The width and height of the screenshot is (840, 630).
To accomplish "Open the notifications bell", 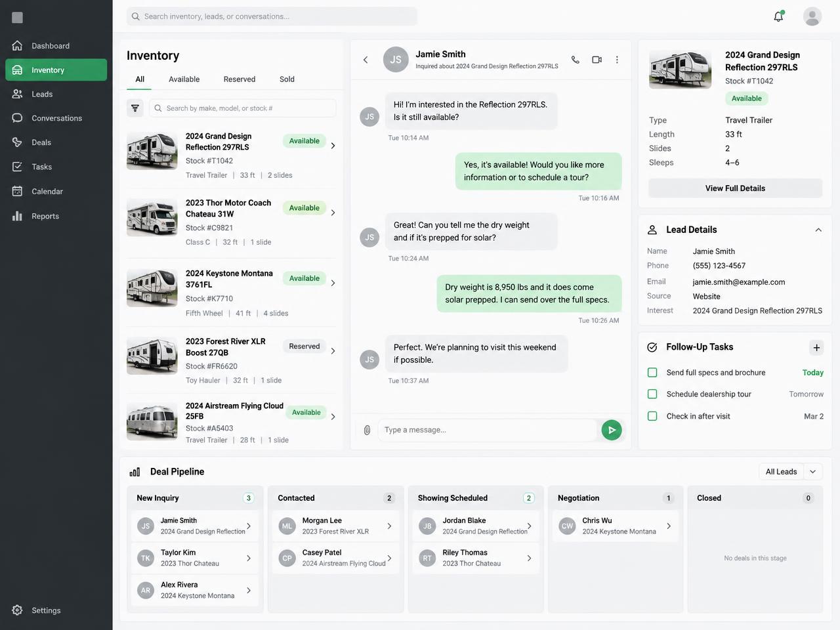I will point(778,16).
